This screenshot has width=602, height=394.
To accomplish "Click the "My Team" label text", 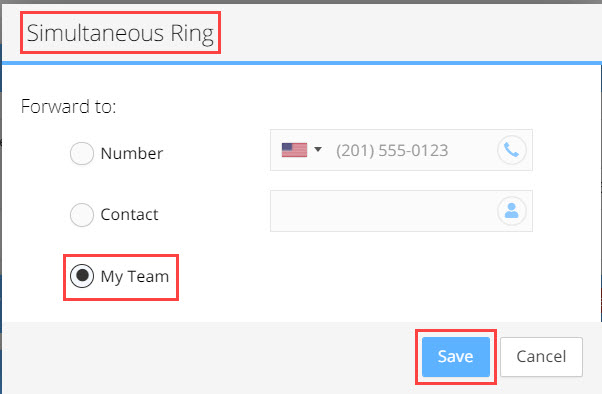I will pyautogui.click(x=135, y=276).
